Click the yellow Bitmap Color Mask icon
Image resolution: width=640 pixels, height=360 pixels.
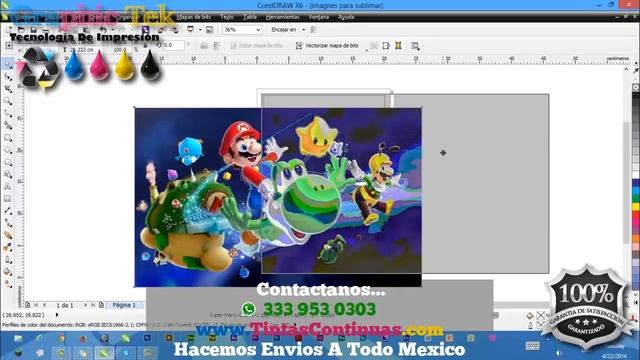398,46
